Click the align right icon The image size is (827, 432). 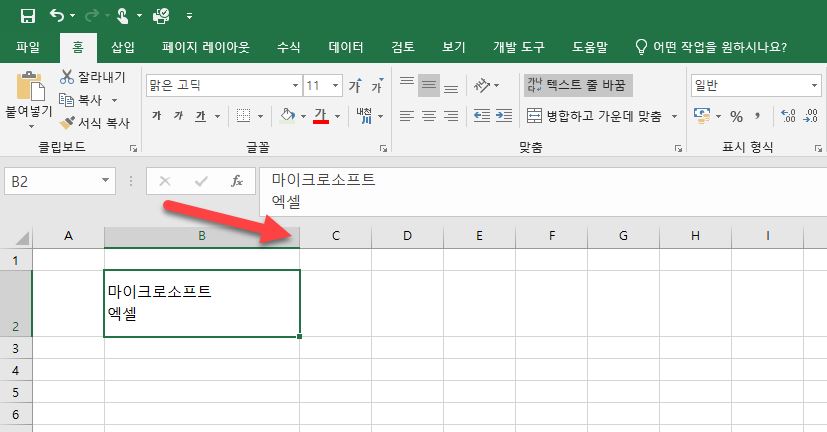pos(451,116)
